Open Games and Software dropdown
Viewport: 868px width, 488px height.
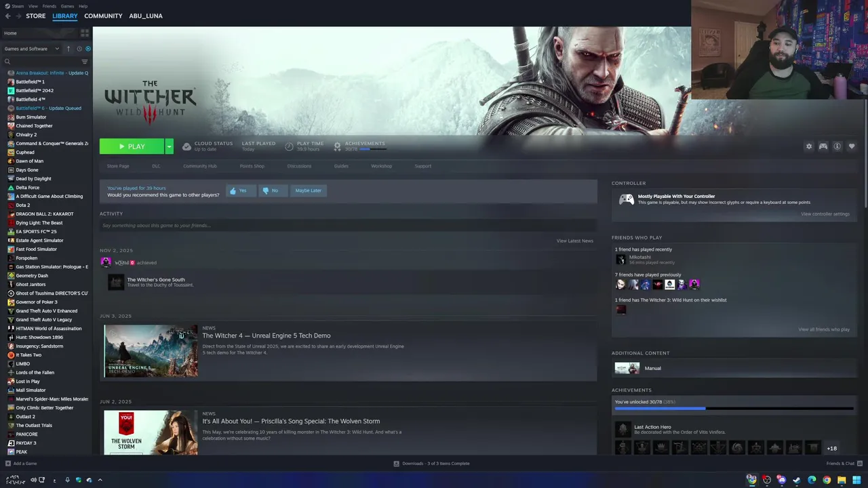31,49
